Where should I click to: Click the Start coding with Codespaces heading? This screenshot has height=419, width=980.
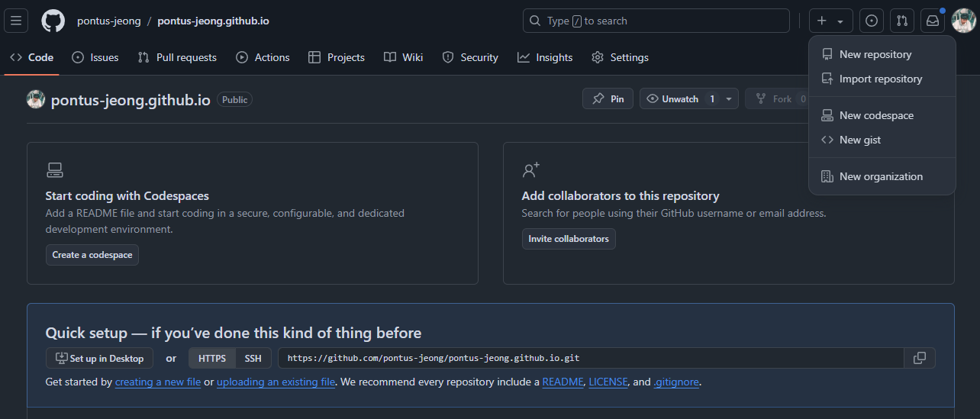pos(127,196)
